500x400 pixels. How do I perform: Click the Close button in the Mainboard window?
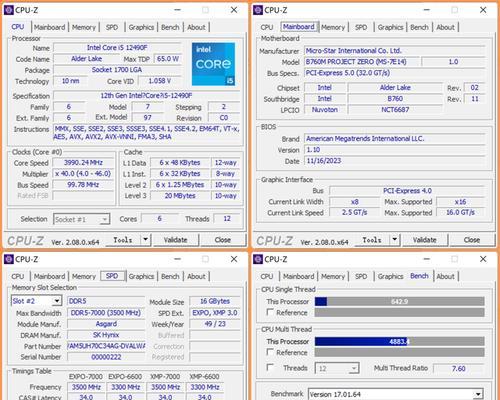tap(472, 240)
